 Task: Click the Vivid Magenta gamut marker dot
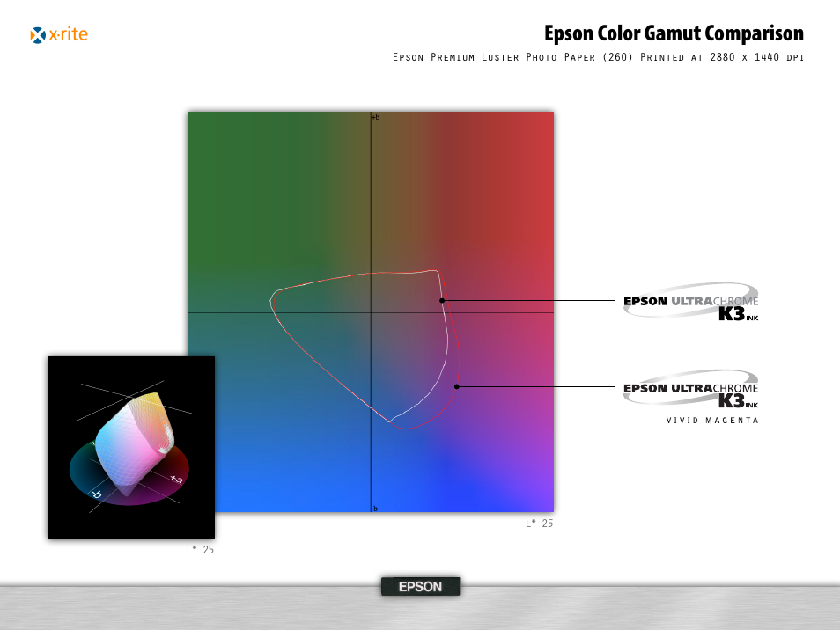(456, 386)
